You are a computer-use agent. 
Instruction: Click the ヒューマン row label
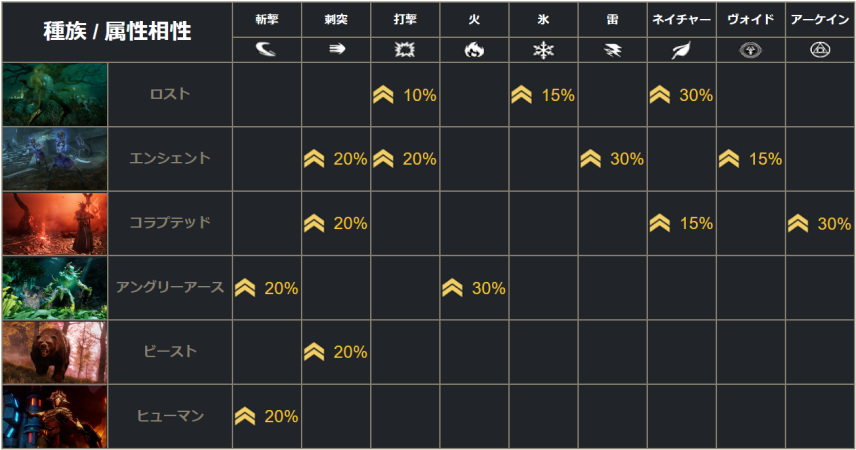(170, 416)
